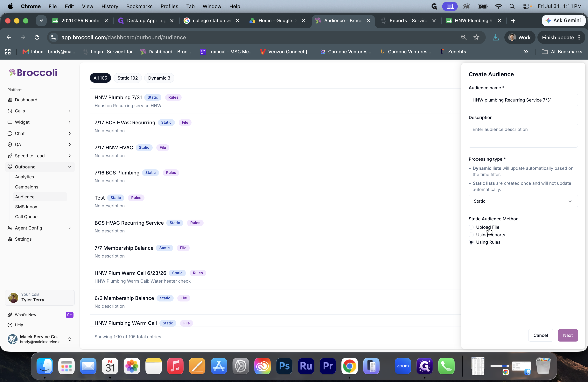The image size is (588, 382).
Task: Click the Widget icon in sidebar
Action: coord(10,122)
